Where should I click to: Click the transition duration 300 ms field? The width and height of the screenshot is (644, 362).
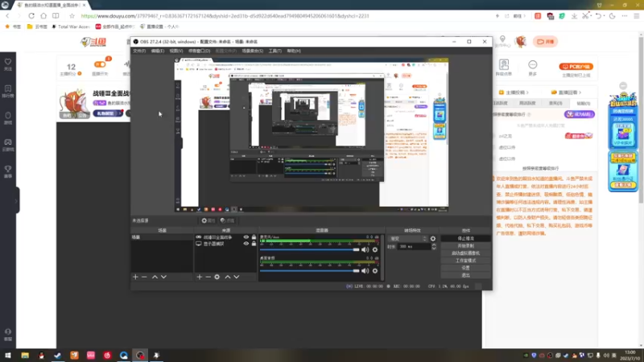(414, 247)
